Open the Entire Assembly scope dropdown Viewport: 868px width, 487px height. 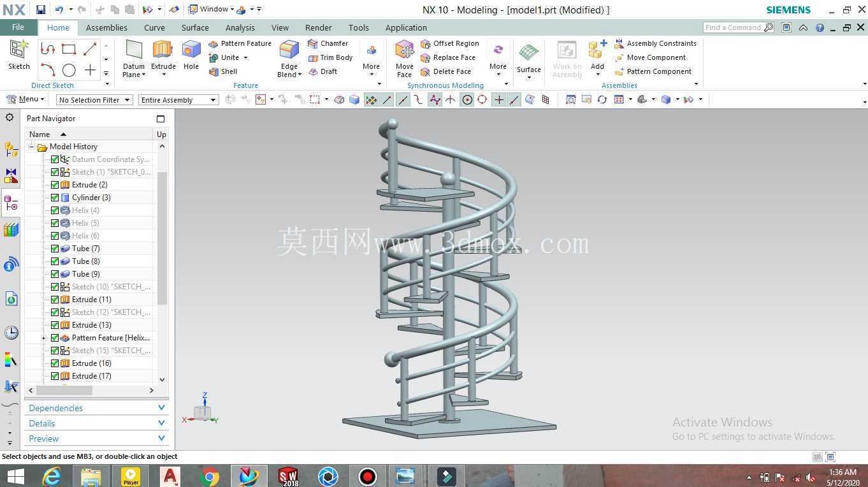coord(178,99)
